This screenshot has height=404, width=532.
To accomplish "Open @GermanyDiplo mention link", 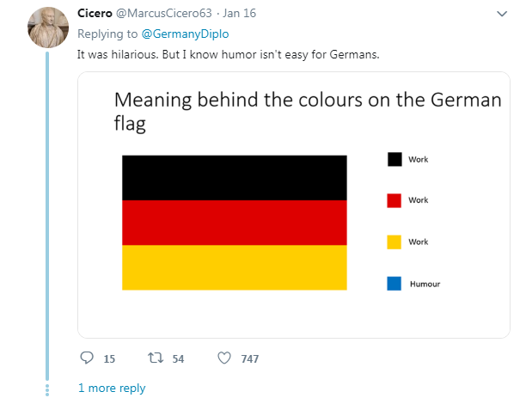I will coord(185,34).
